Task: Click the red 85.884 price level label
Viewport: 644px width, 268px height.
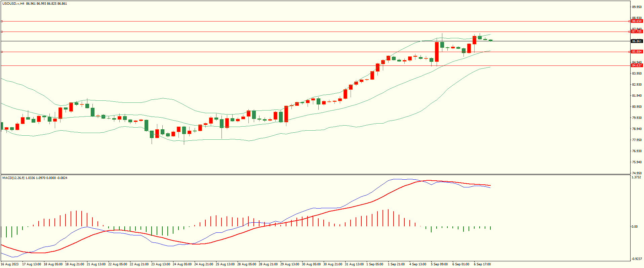Action: [x=637, y=52]
